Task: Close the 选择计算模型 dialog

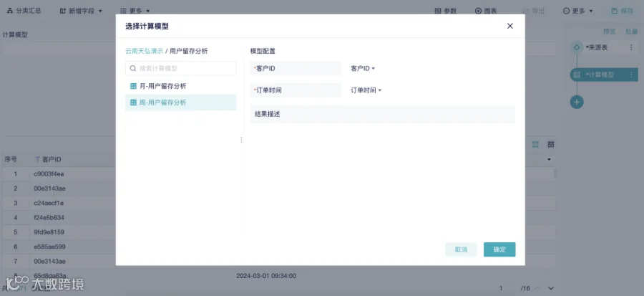Action: point(509,26)
